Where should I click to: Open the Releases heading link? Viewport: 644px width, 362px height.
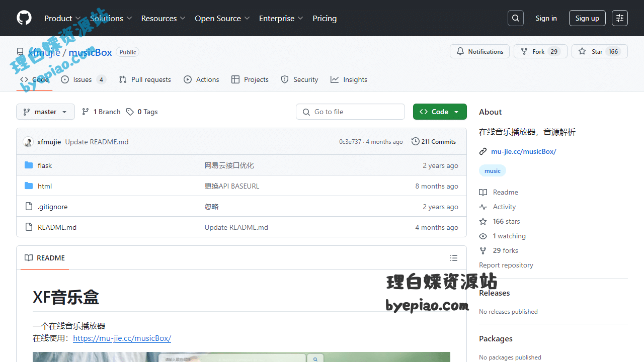495,293
